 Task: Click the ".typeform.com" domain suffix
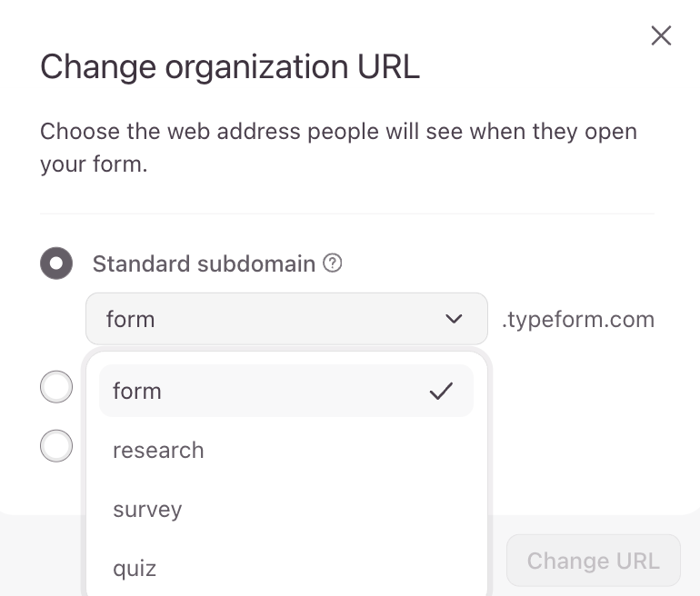point(578,319)
